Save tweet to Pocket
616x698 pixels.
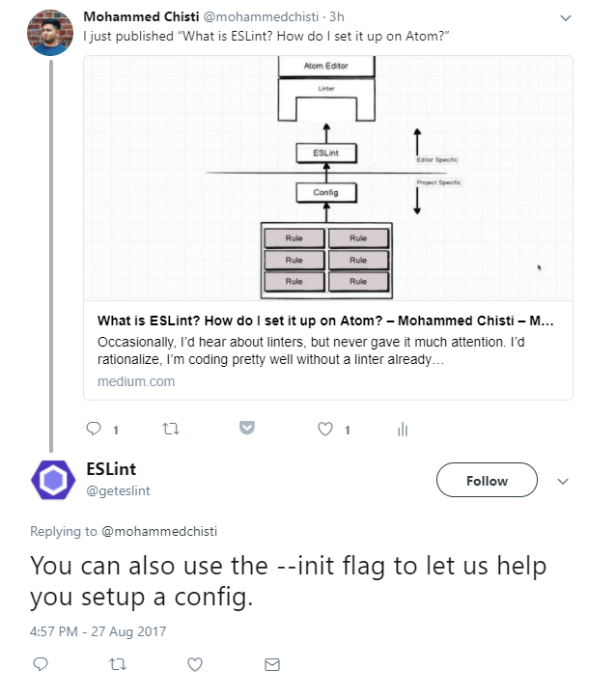[x=247, y=428]
